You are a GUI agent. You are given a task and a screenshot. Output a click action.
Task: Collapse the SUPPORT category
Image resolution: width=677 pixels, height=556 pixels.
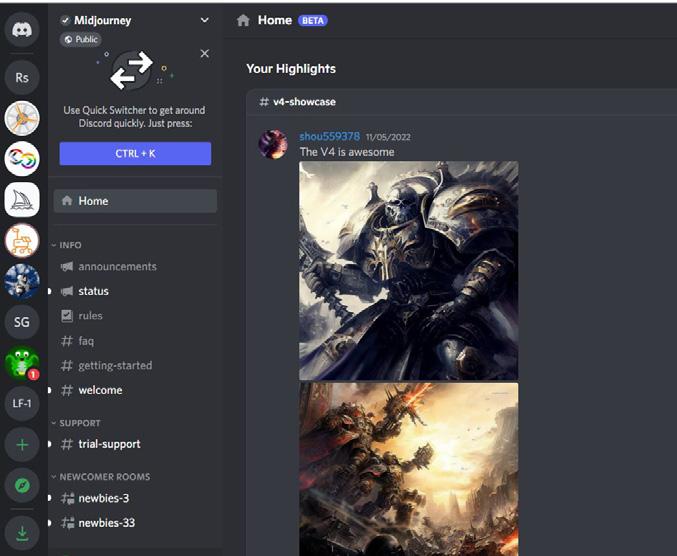point(76,423)
